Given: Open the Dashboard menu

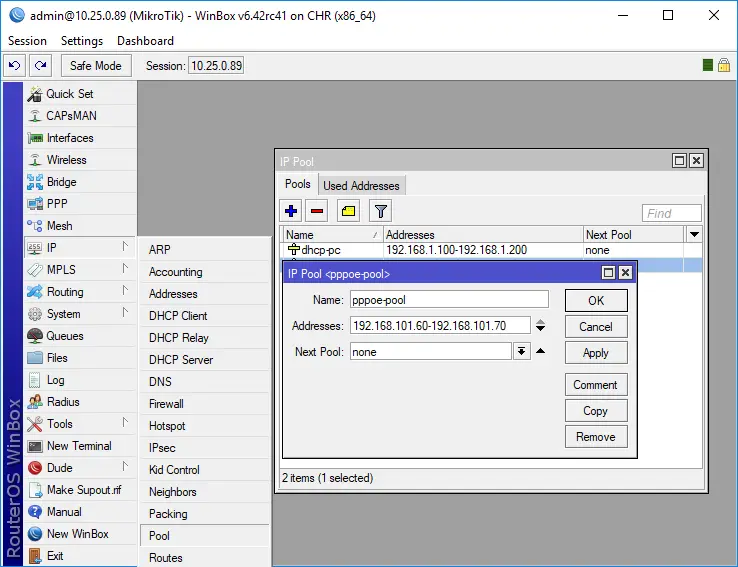Looking at the screenshot, I should [145, 41].
